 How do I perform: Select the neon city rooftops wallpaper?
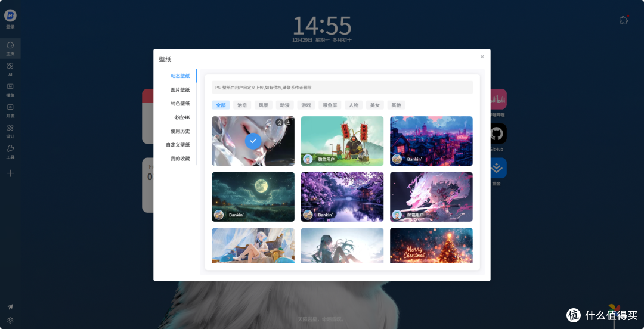tap(431, 141)
